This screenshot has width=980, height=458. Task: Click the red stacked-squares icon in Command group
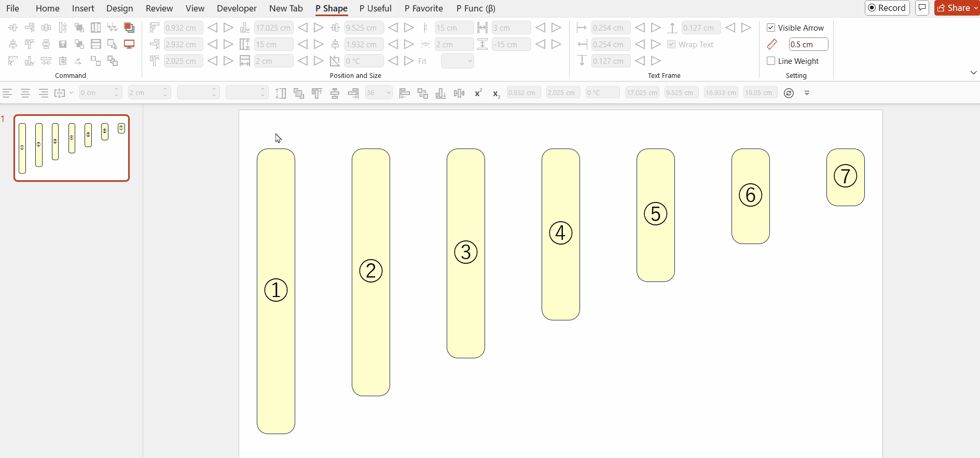(129, 28)
